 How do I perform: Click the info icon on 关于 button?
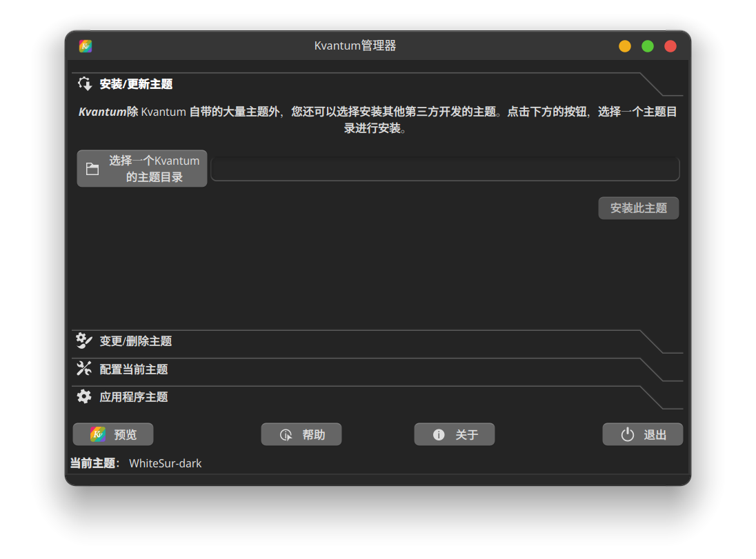tap(439, 435)
